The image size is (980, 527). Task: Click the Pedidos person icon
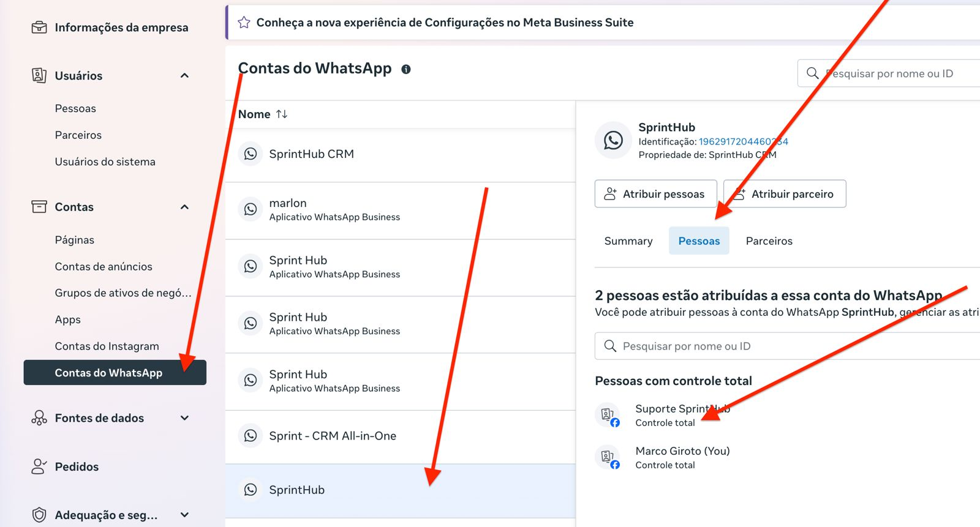39,466
